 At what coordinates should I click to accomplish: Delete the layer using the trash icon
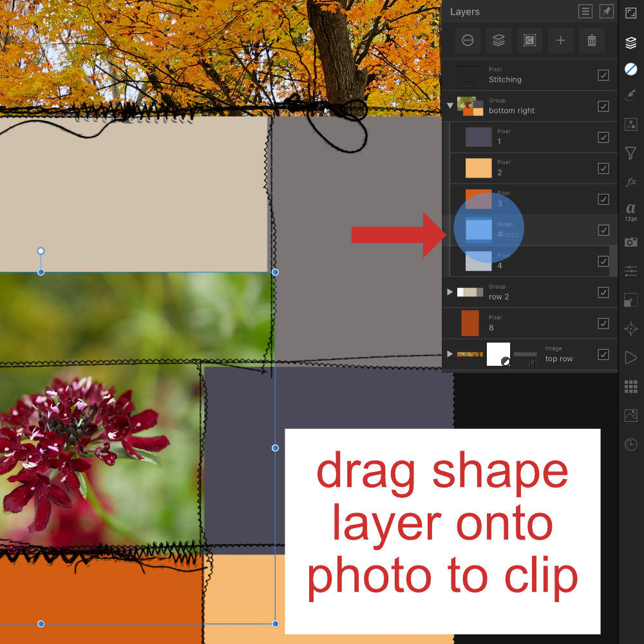pyautogui.click(x=591, y=40)
